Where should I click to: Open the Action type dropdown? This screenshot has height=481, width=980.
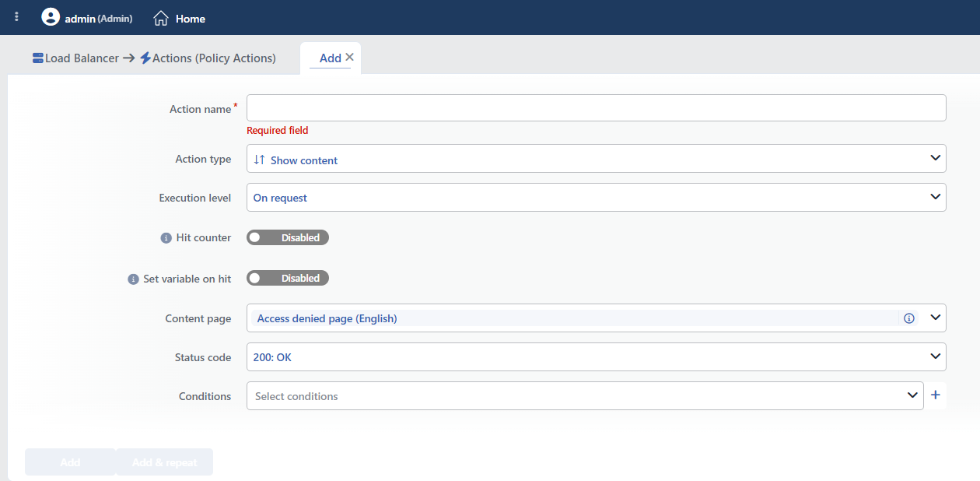[x=596, y=159]
